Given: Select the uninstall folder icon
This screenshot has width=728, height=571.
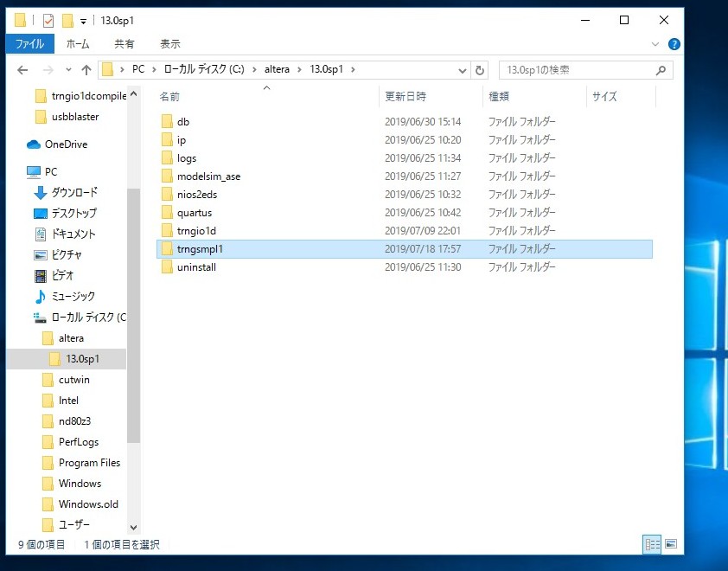Looking at the screenshot, I should point(167,267).
